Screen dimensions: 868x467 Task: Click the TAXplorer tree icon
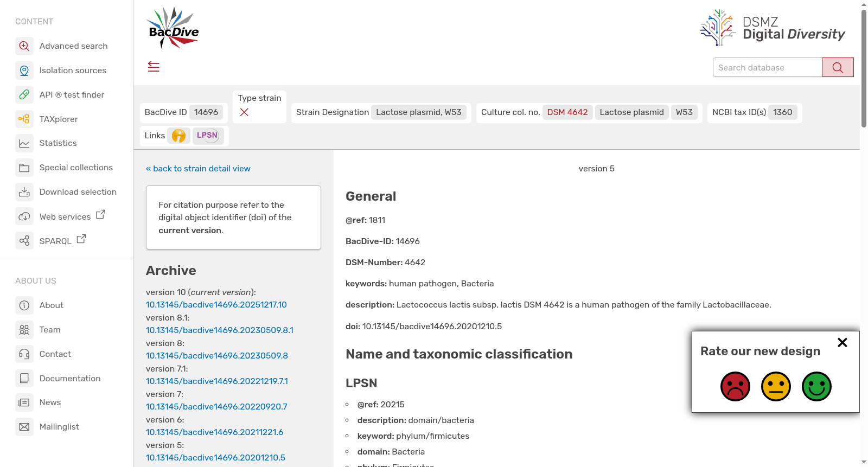point(24,119)
